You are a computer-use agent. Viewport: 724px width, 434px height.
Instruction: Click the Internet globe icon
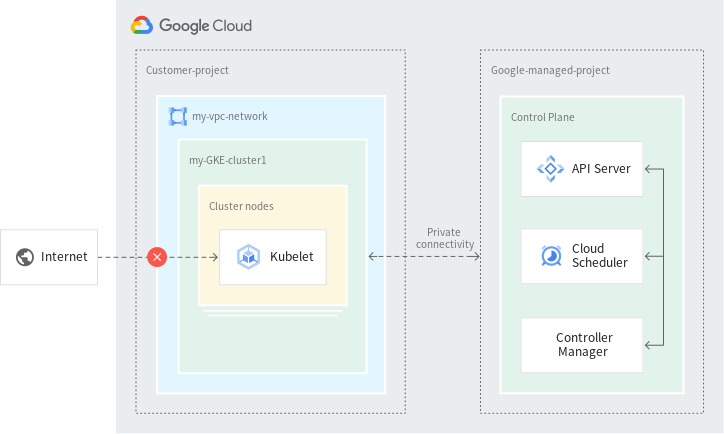click(25, 257)
